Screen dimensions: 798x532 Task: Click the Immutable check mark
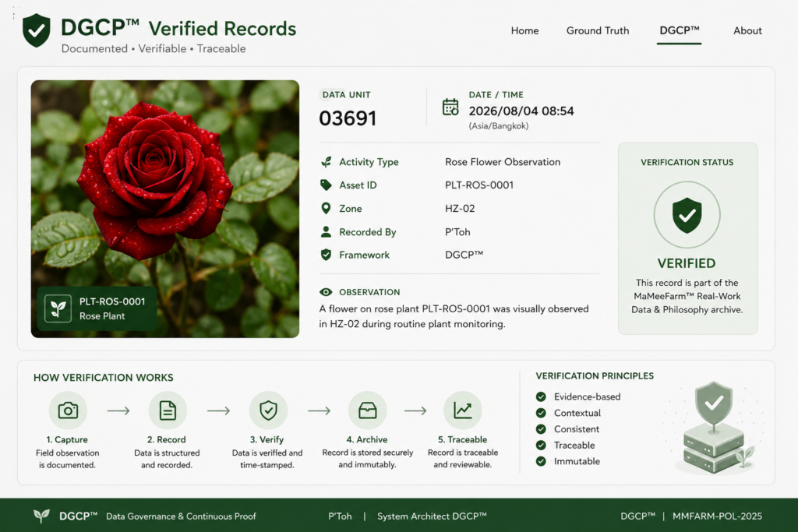(x=541, y=461)
